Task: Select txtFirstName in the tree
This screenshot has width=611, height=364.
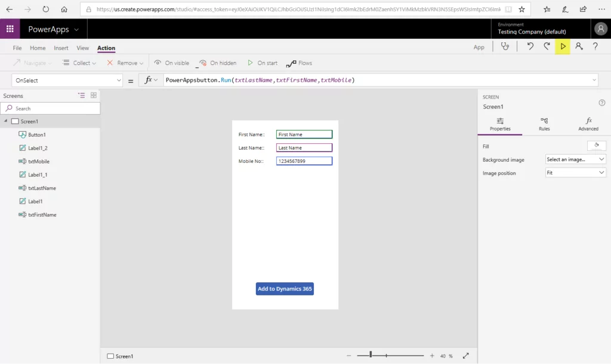Action: tap(42, 215)
